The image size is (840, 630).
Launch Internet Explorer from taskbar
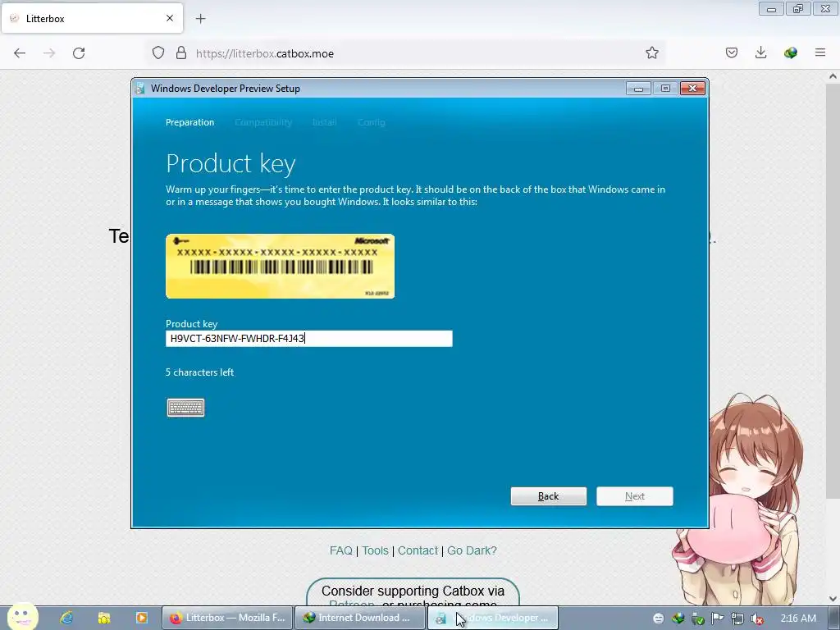(x=66, y=618)
